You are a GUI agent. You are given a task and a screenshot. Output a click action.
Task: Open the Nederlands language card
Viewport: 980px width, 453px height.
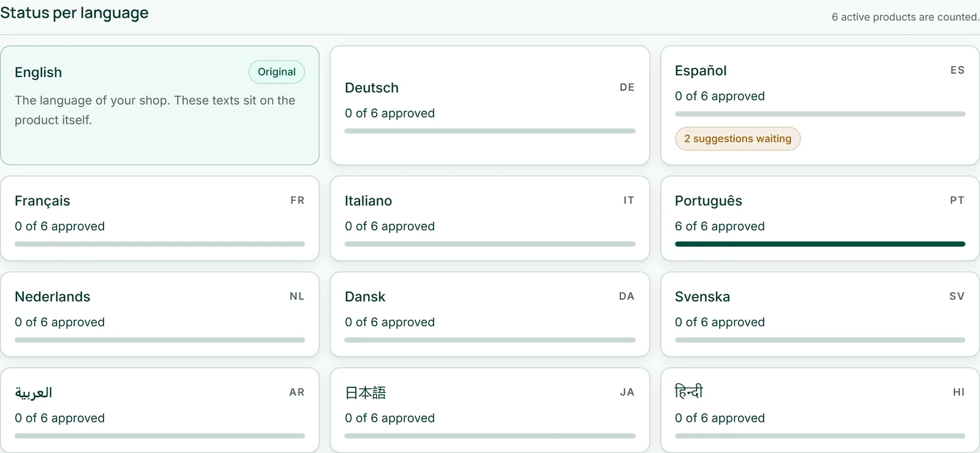pyautogui.click(x=160, y=314)
